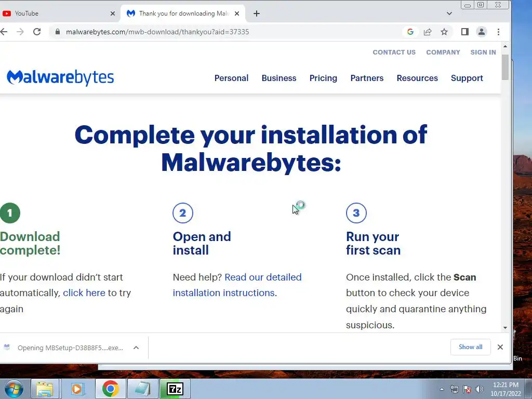Click the network tray icon
This screenshot has height=399, width=532.
point(454,390)
